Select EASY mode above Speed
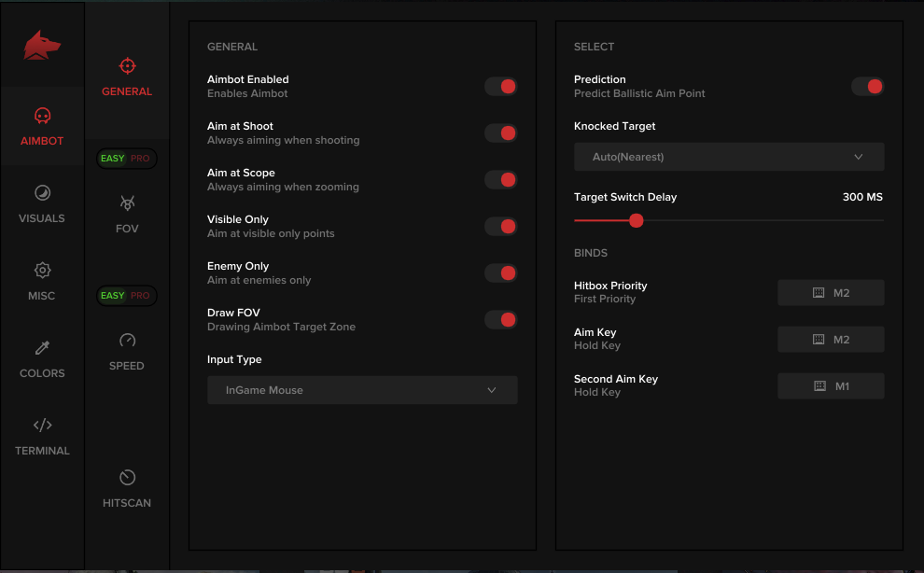Screen dimensions: 924x573 pyautogui.click(x=111, y=295)
